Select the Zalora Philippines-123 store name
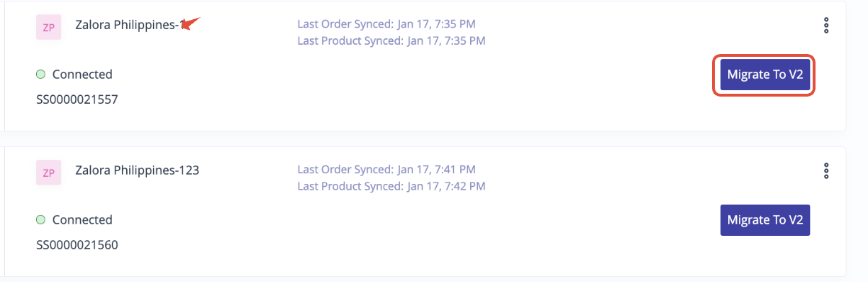Image resolution: width=868 pixels, height=282 pixels. [x=137, y=170]
